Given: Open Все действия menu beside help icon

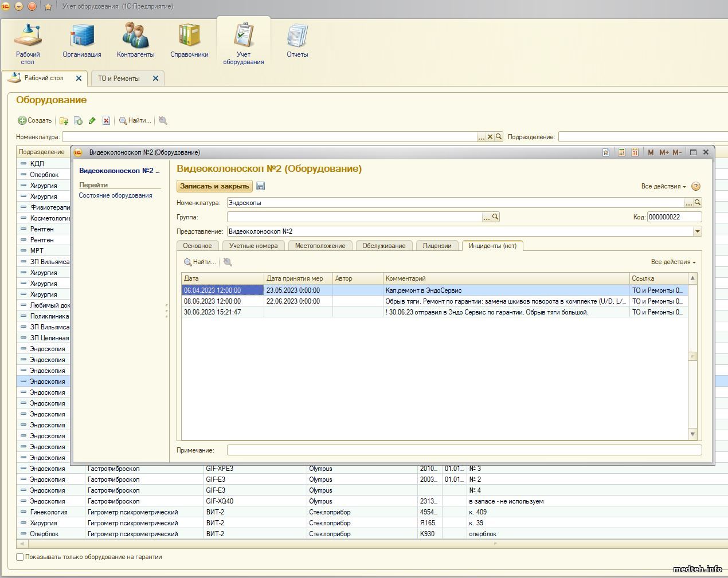Looking at the screenshot, I should click(x=663, y=186).
